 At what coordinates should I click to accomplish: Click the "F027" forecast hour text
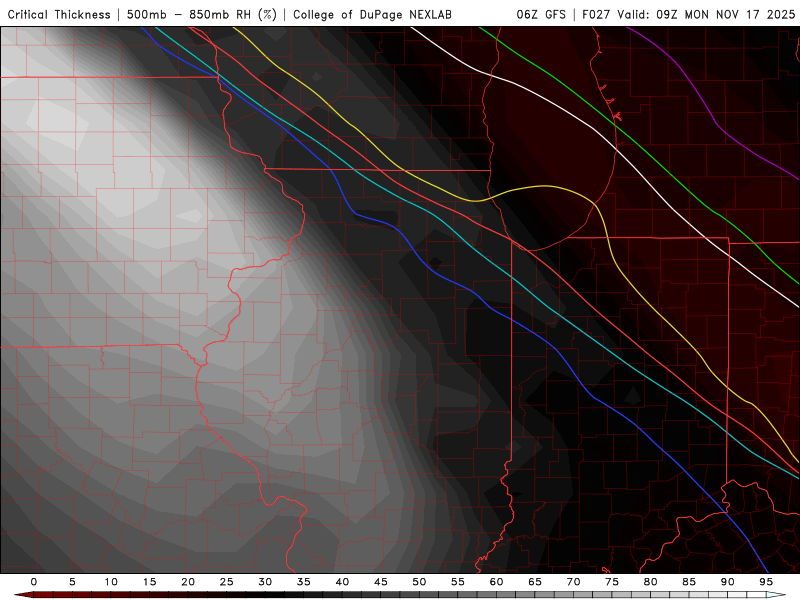[596, 14]
